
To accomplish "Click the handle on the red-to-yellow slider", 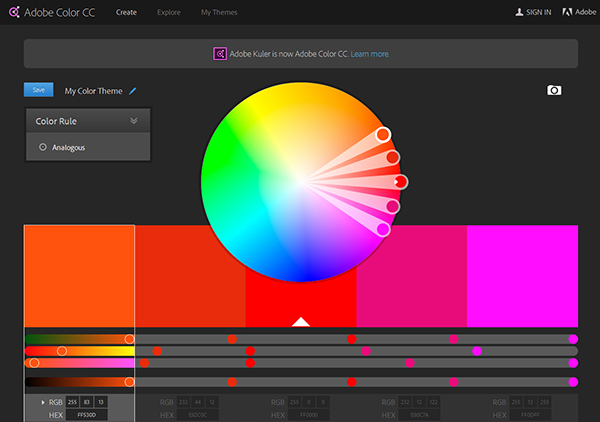I will click(x=62, y=351).
